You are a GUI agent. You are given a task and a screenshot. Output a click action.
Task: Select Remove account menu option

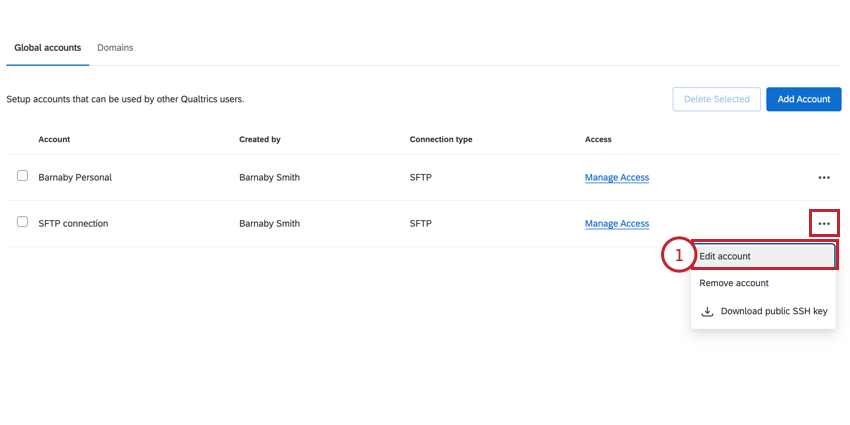pos(734,283)
